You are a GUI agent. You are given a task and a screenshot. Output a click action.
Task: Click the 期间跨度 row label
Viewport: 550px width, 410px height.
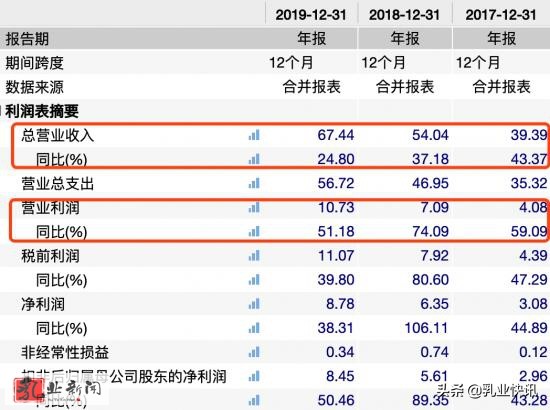[x=34, y=63]
